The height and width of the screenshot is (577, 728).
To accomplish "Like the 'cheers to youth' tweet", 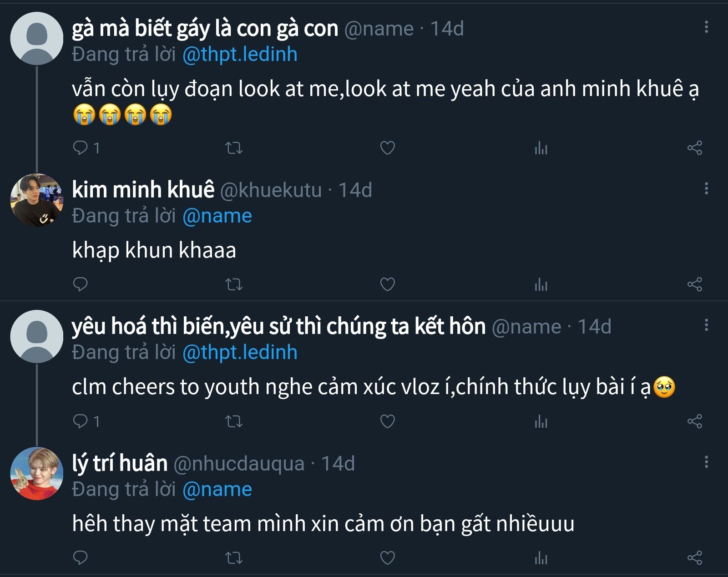I will [x=387, y=422].
